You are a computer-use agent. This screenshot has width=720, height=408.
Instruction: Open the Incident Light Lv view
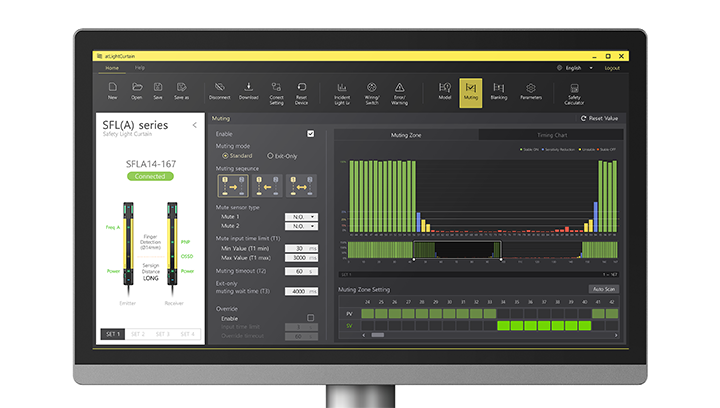pyautogui.click(x=340, y=91)
